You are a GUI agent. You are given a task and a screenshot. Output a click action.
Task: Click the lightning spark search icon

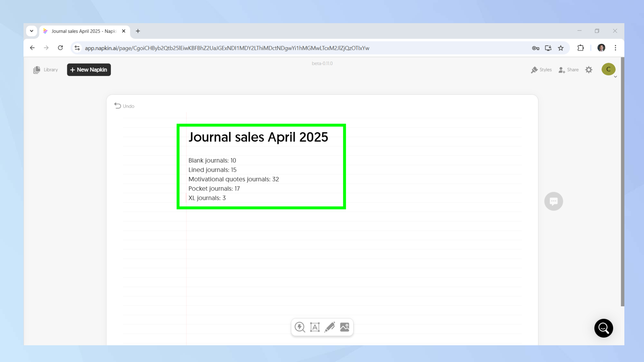300,327
